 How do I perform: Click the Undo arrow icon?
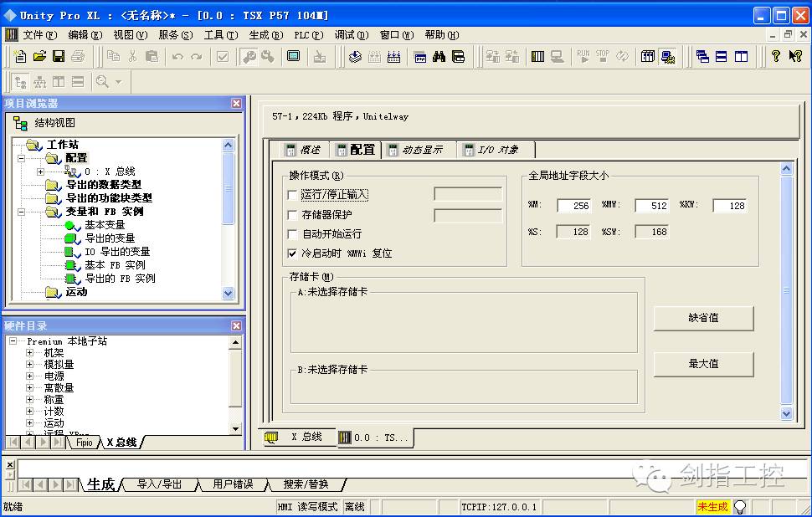point(177,56)
